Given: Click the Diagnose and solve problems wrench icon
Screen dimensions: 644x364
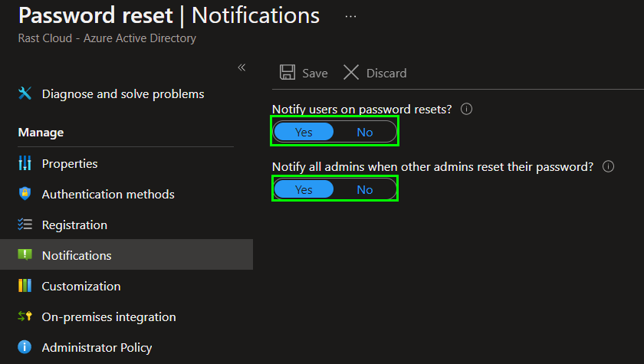Looking at the screenshot, I should pyautogui.click(x=25, y=93).
